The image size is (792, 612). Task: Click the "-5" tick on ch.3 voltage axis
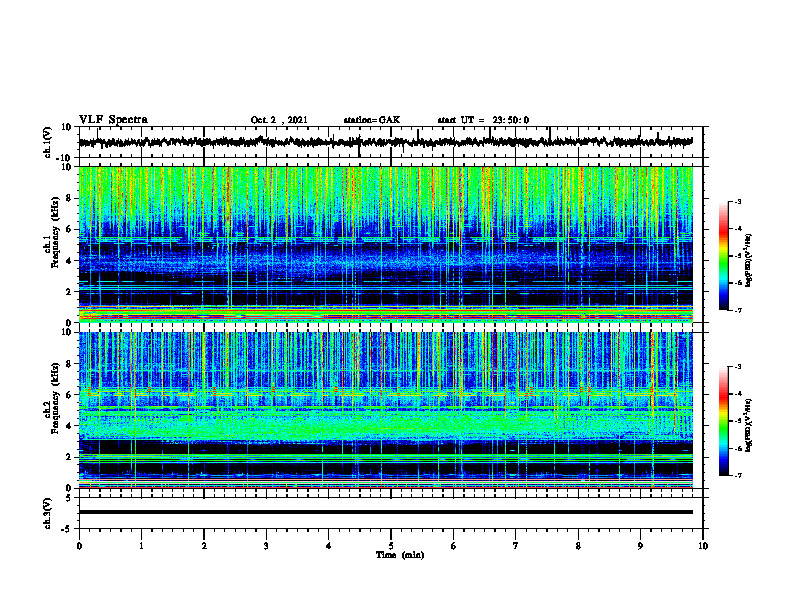[x=68, y=529]
